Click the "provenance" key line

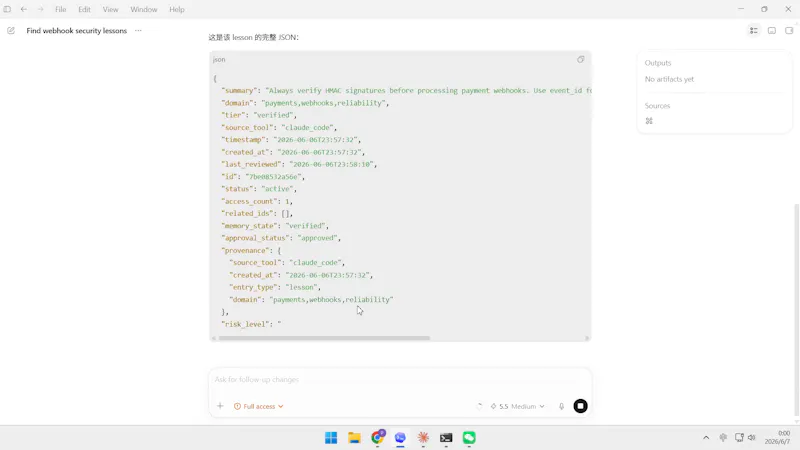[251, 251]
